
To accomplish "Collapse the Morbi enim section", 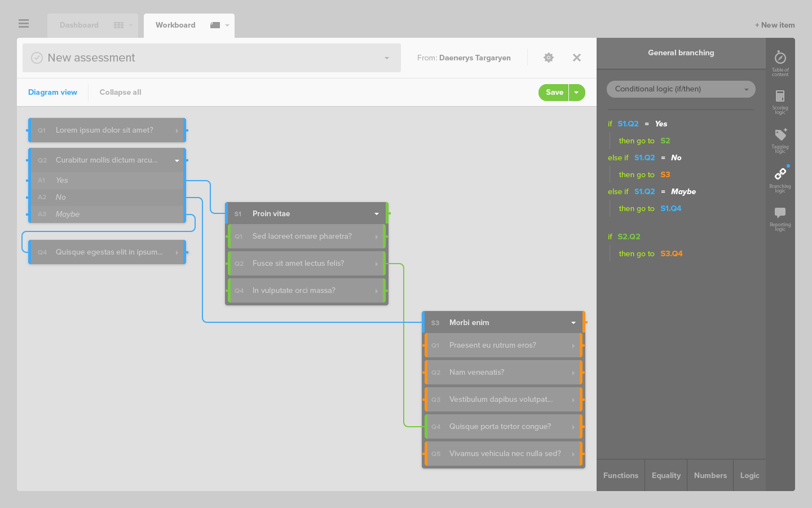I will pyautogui.click(x=573, y=323).
